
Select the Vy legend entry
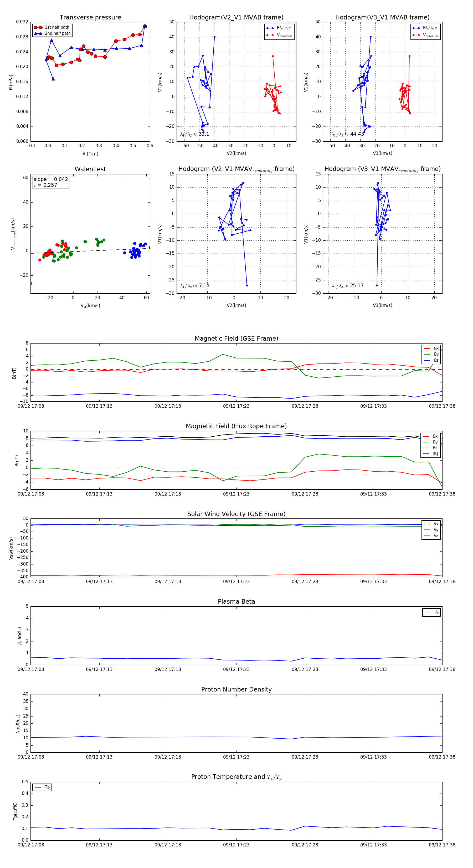(431, 530)
